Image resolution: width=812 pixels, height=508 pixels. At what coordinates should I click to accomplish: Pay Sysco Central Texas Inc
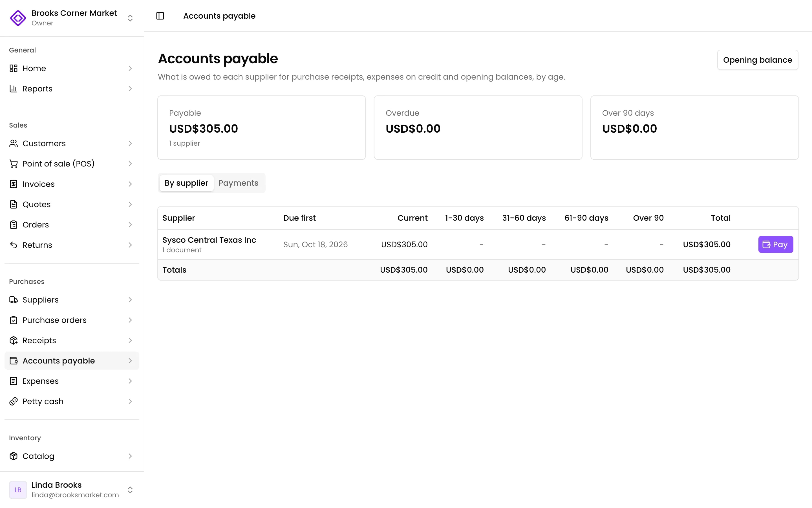pyautogui.click(x=776, y=245)
